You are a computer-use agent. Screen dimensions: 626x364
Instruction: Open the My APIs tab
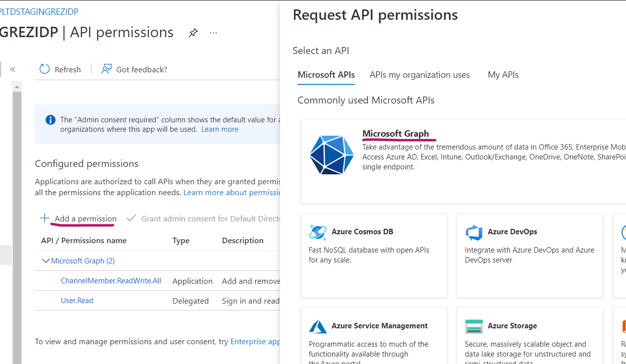503,75
